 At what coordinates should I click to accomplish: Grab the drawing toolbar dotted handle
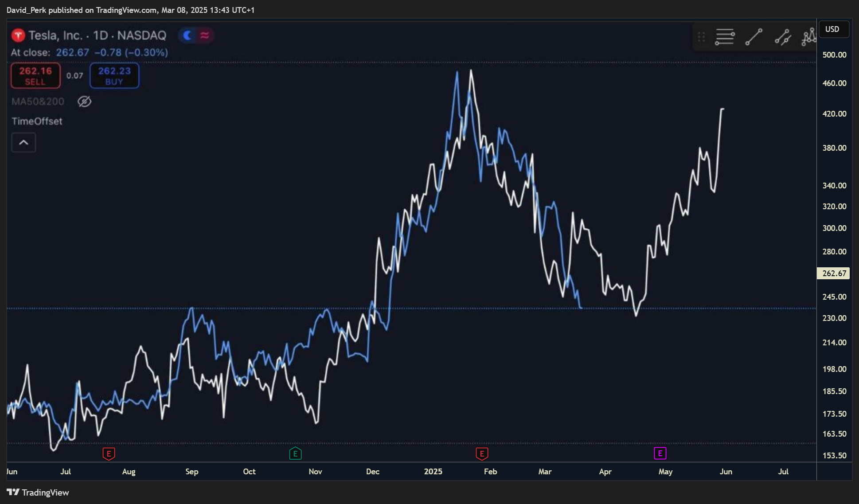click(701, 37)
